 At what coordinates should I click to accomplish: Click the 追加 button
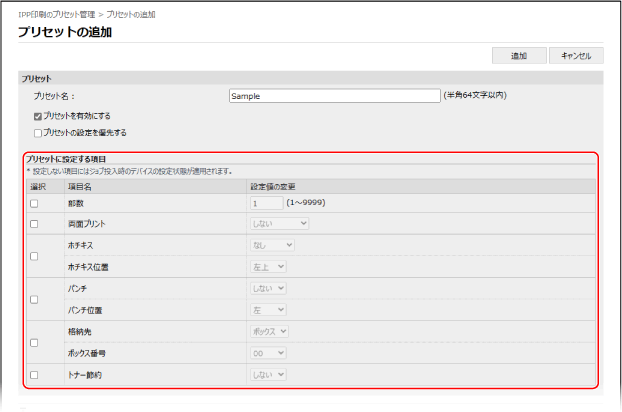(519, 56)
